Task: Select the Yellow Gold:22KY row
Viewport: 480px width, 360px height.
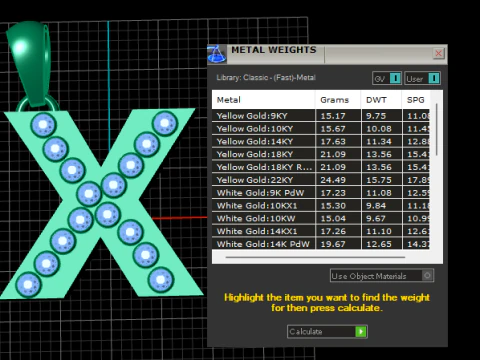Action: coord(321,180)
